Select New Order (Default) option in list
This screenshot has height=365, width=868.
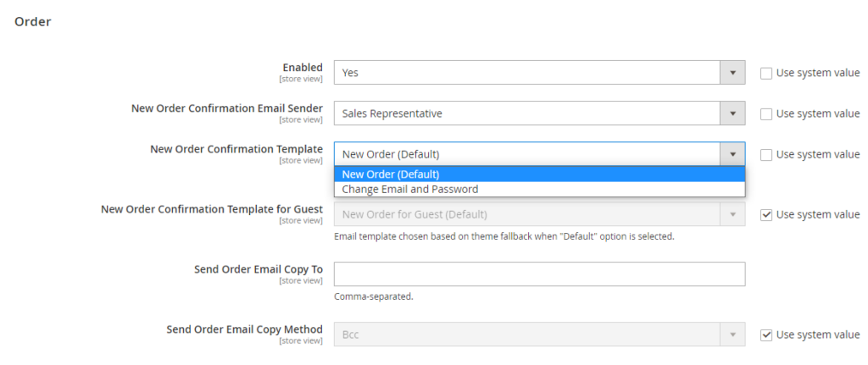pyautogui.click(x=539, y=174)
